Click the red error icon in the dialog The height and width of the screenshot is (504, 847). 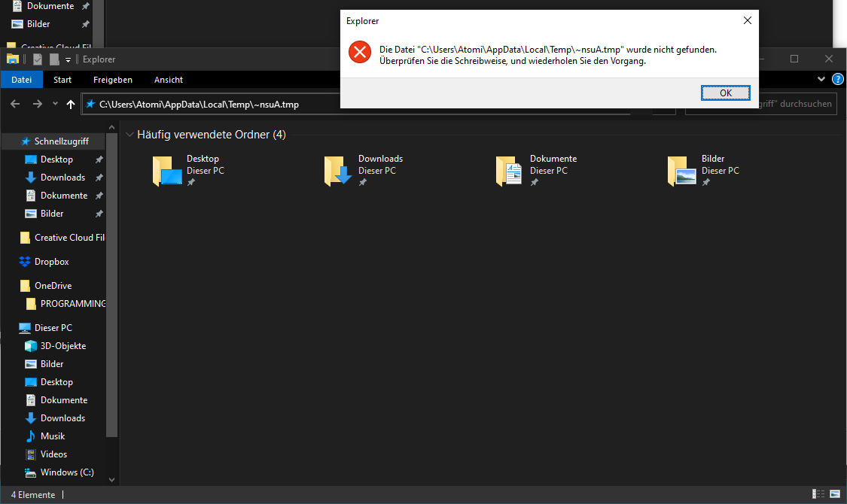point(360,53)
